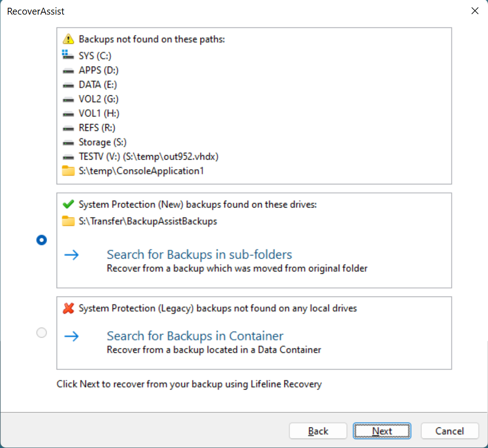Click the S:\Transfer\BackupAssistBackups folder icon
The image size is (488, 448).
[68, 221]
